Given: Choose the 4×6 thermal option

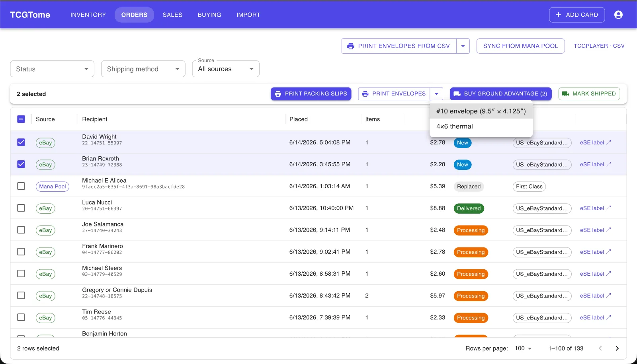Looking at the screenshot, I should point(481,126).
